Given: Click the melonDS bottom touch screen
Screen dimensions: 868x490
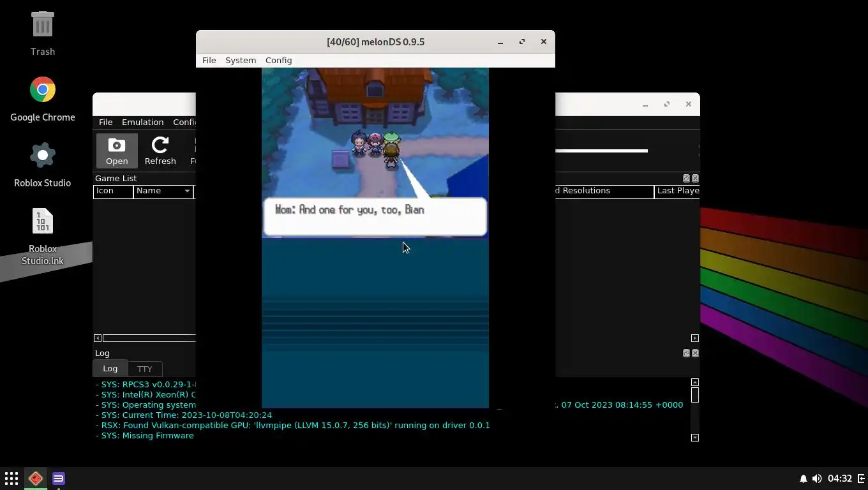Looking at the screenshot, I should click(375, 323).
